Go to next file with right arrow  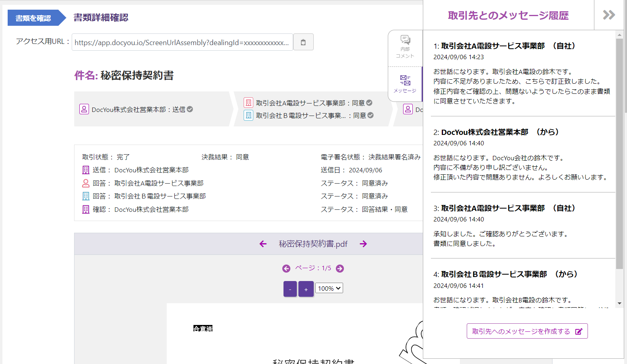point(363,244)
